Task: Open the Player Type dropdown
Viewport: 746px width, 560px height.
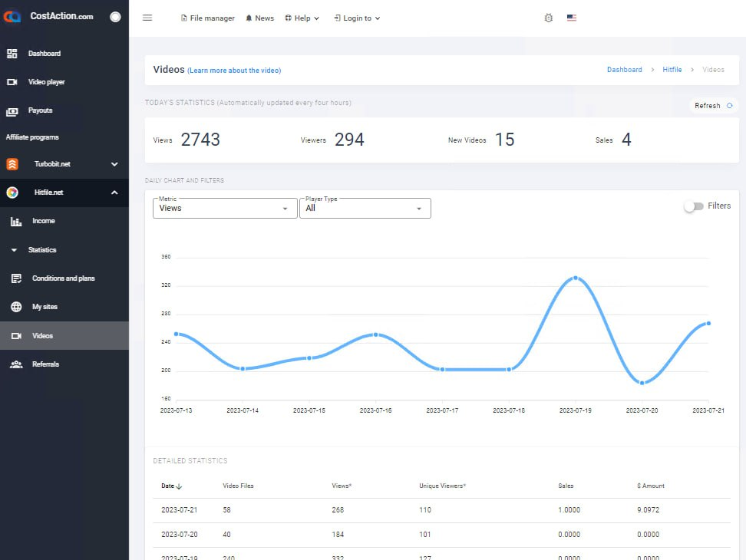Action: [x=365, y=208]
